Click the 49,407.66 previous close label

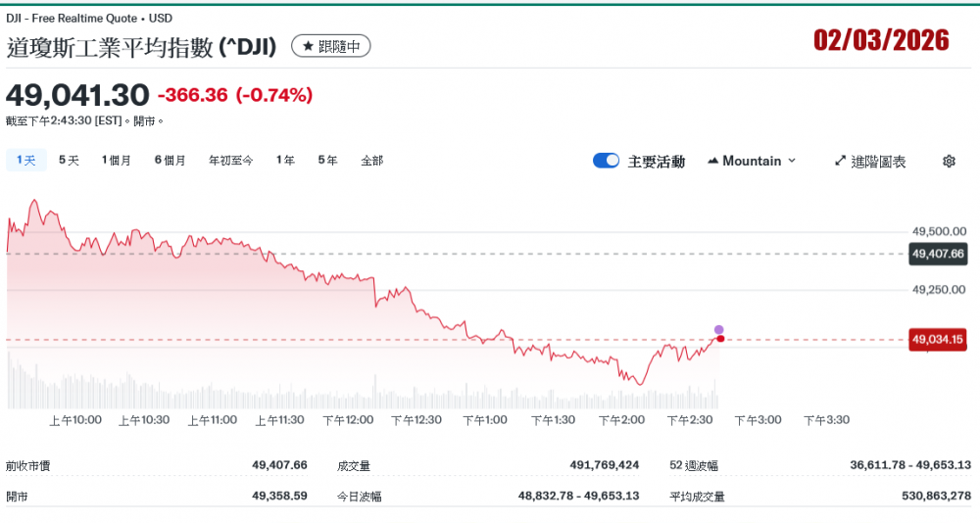pyautogui.click(x=938, y=254)
